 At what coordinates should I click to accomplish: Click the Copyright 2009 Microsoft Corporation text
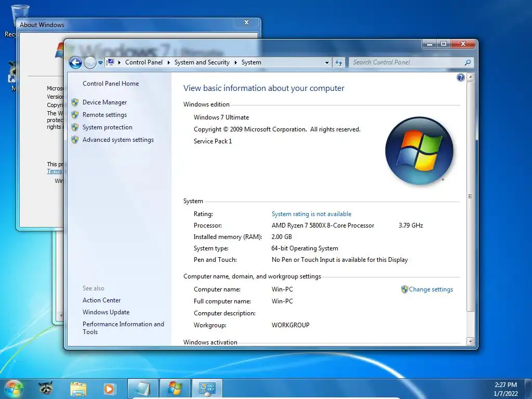(277, 129)
